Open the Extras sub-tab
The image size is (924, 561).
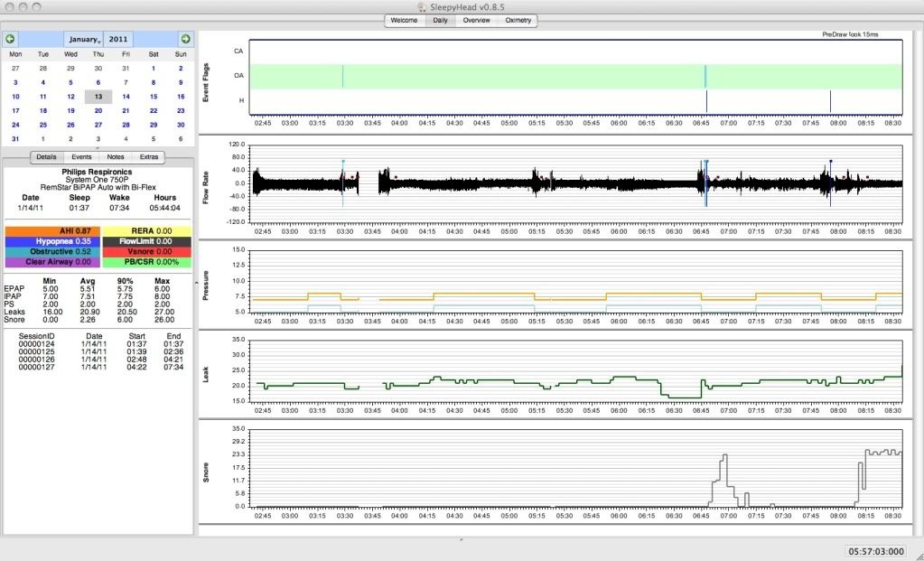tap(149, 157)
